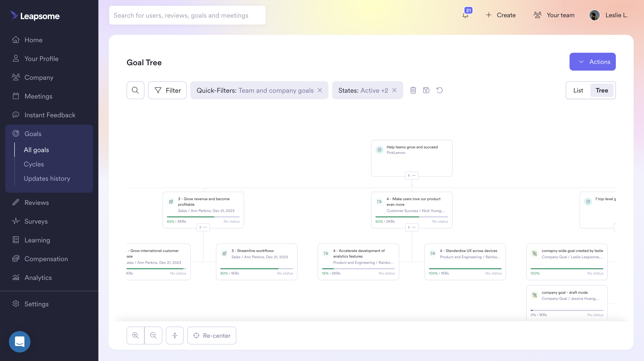Delete the current filters using trash icon
Screen dimensions: 644x361
413,90
